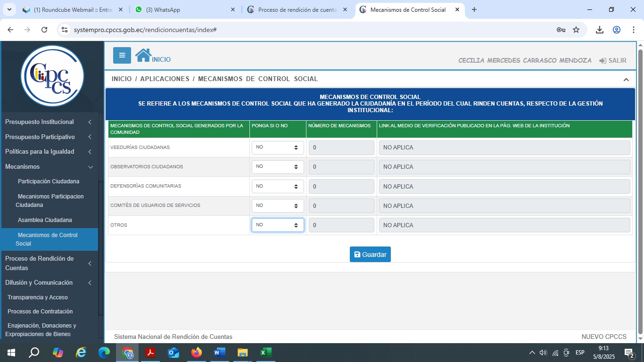Open Comités de Usuarios SI/NO dropdown

coord(278,206)
